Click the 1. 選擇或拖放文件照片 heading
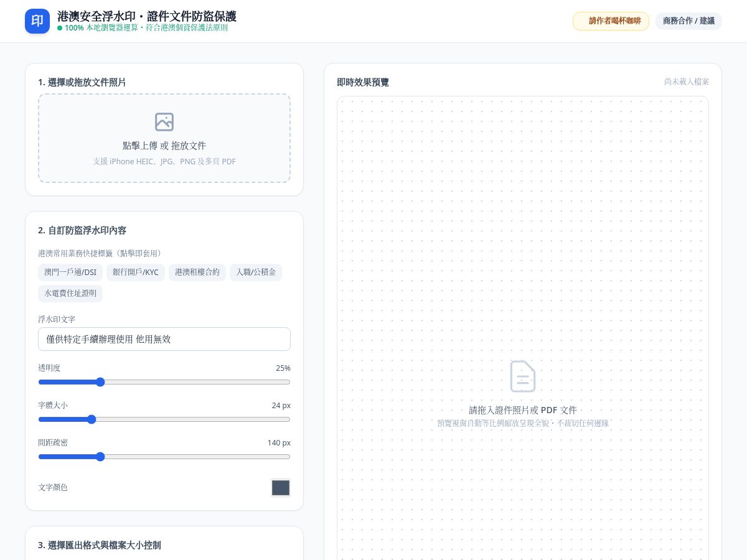The height and width of the screenshot is (560, 747). click(x=82, y=82)
